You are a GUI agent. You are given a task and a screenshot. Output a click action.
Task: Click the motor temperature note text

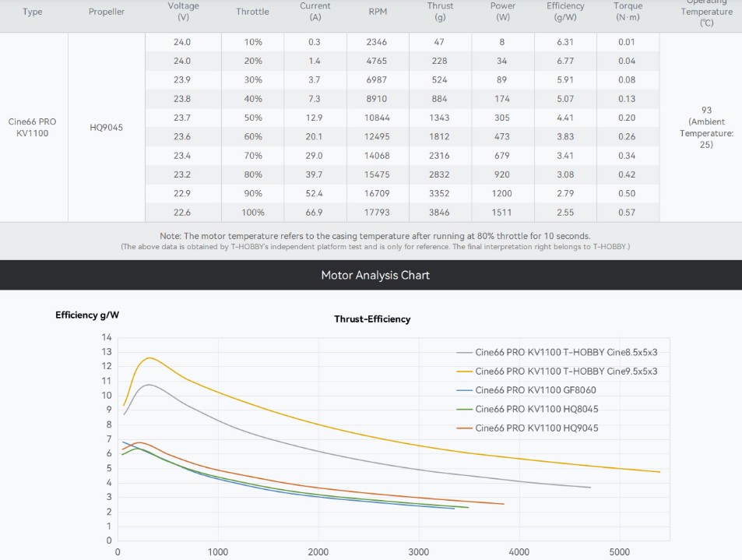click(375, 236)
